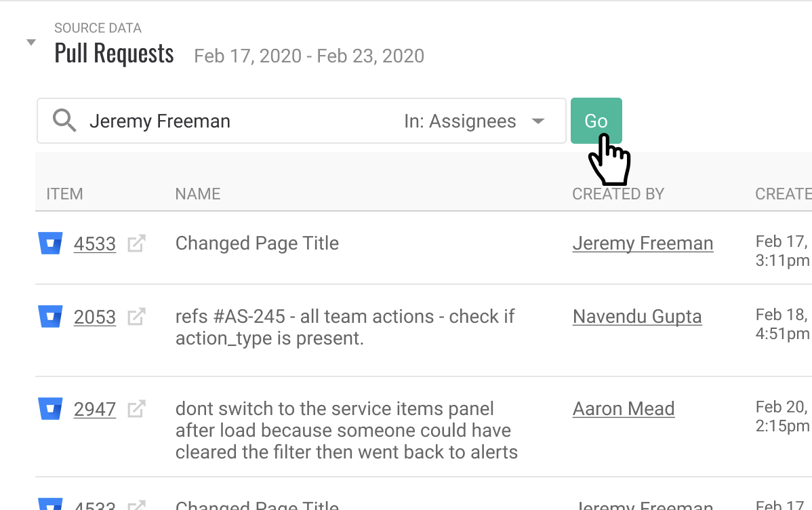Click the search magnifier icon
The image size is (812, 510).
click(x=64, y=121)
